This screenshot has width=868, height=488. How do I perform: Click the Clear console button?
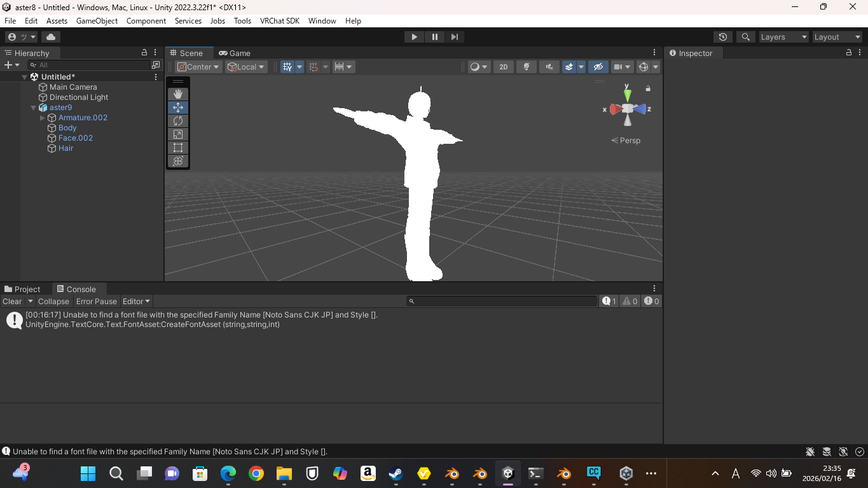(12, 302)
